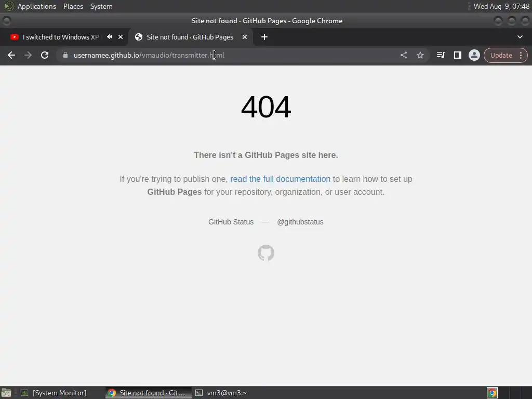Show desktop via bottom-left panel icon
Viewport: 532px width, 399px height.
[x=6, y=393]
